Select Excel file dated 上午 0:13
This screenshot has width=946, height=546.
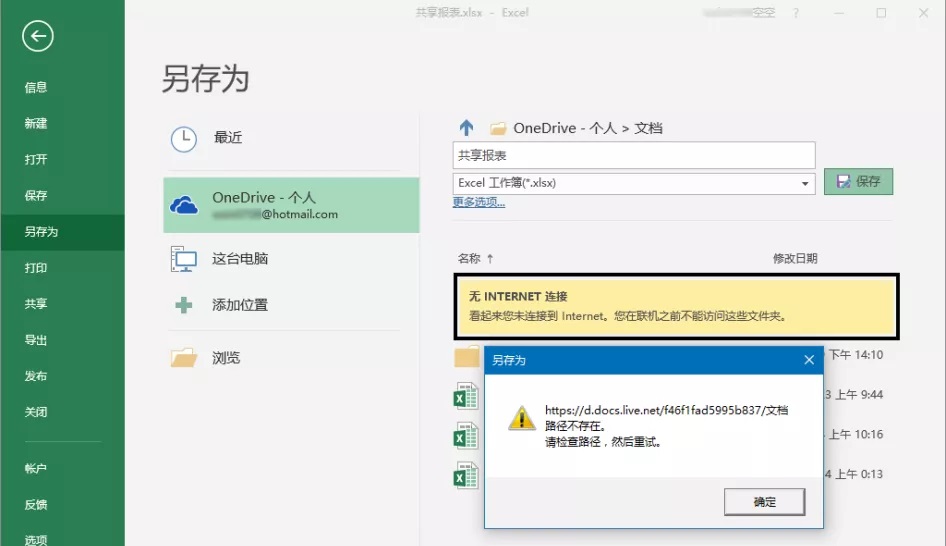tap(466, 475)
